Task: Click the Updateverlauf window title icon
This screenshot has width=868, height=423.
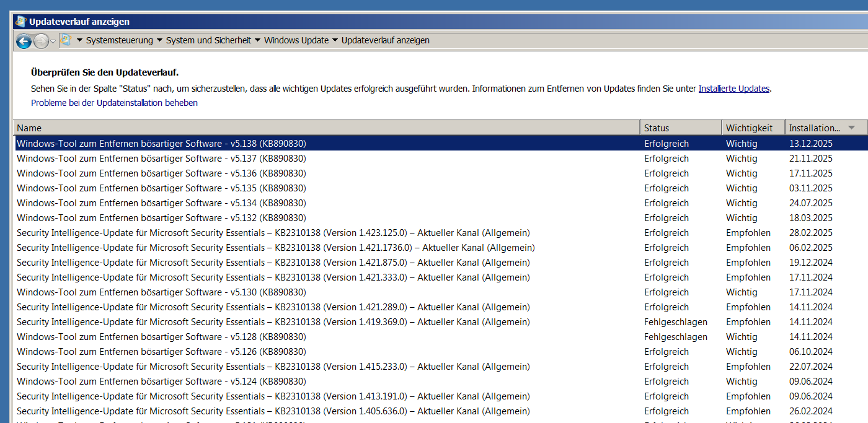Action: tap(21, 21)
